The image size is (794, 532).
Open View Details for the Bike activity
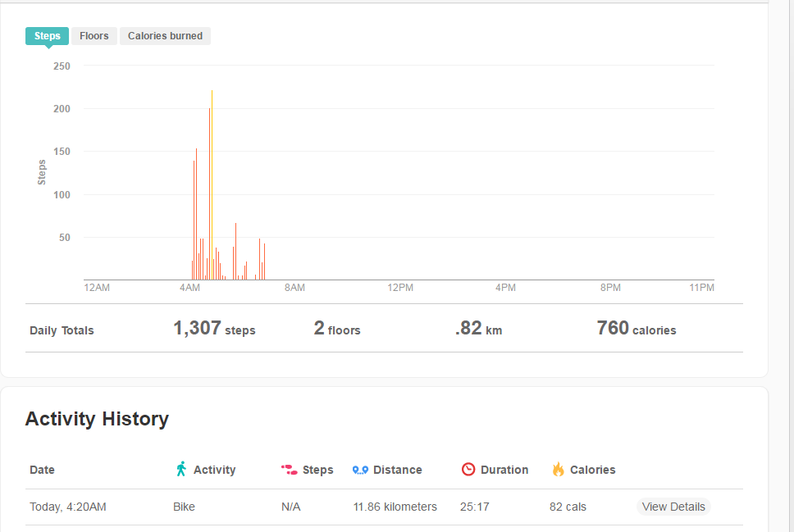pyautogui.click(x=673, y=507)
